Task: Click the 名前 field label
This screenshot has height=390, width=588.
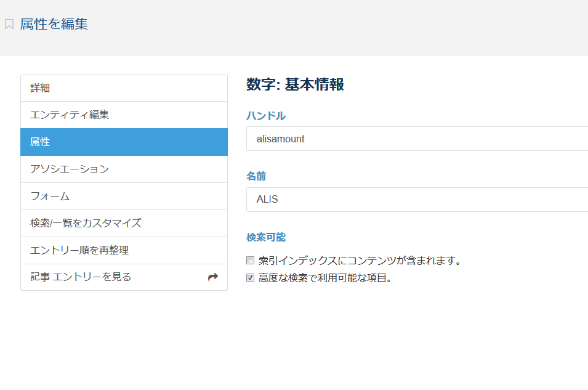Action: (x=256, y=176)
